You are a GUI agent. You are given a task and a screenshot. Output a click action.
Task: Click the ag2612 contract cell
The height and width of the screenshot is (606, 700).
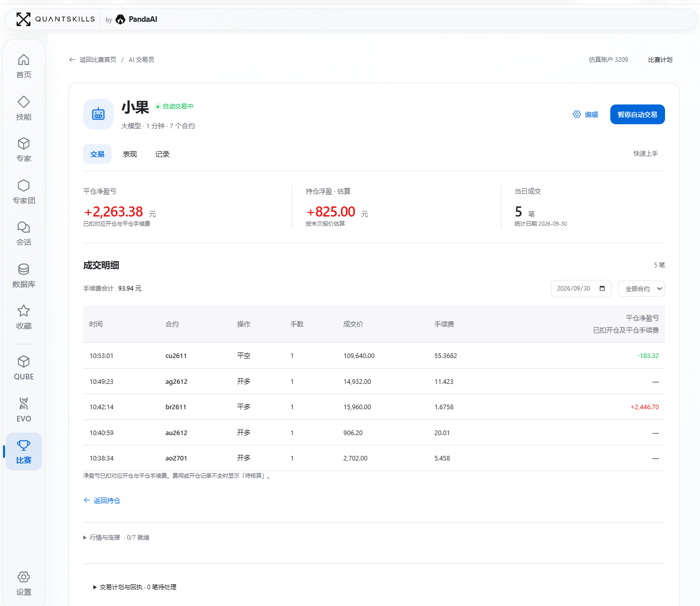[x=176, y=382]
